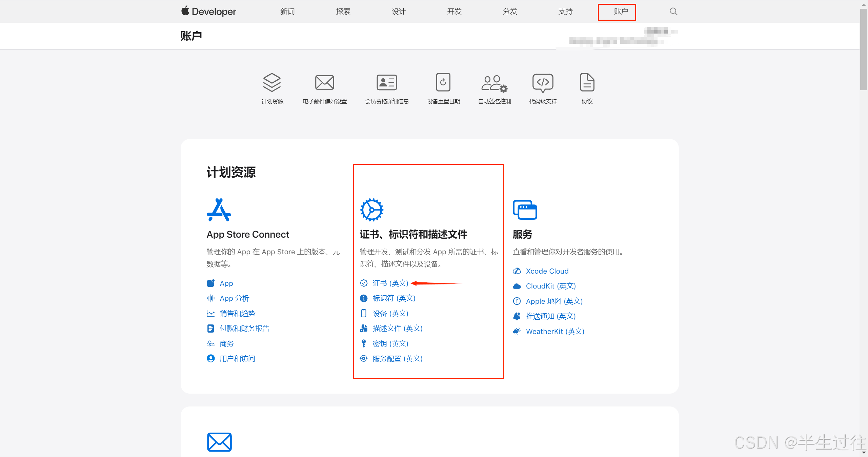Open the 电子邮件偏好设置 envelope icon
The height and width of the screenshot is (457, 868).
tap(325, 82)
